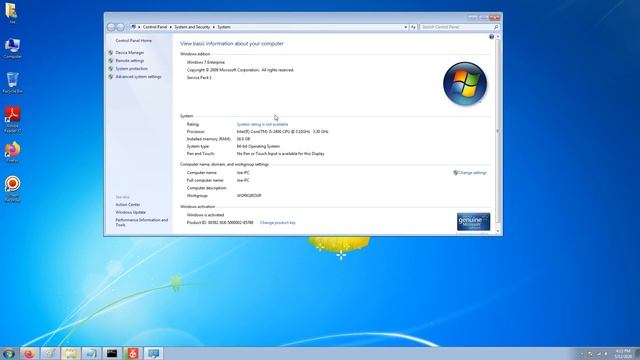Click Control Panel in the breadcrumb
The image size is (640, 360).
155,27
